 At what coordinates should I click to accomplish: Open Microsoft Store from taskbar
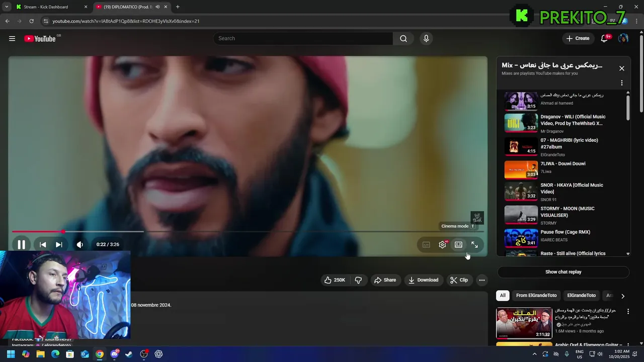click(x=70, y=354)
